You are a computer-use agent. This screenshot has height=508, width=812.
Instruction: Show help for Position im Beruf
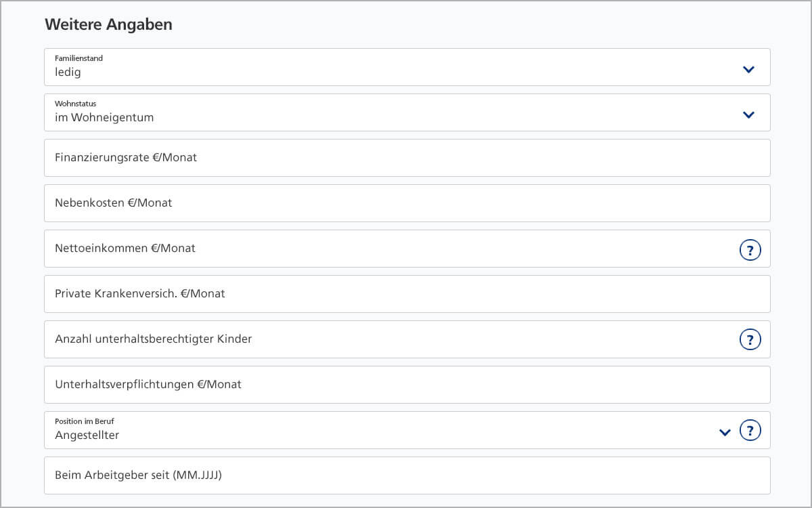pyautogui.click(x=750, y=430)
